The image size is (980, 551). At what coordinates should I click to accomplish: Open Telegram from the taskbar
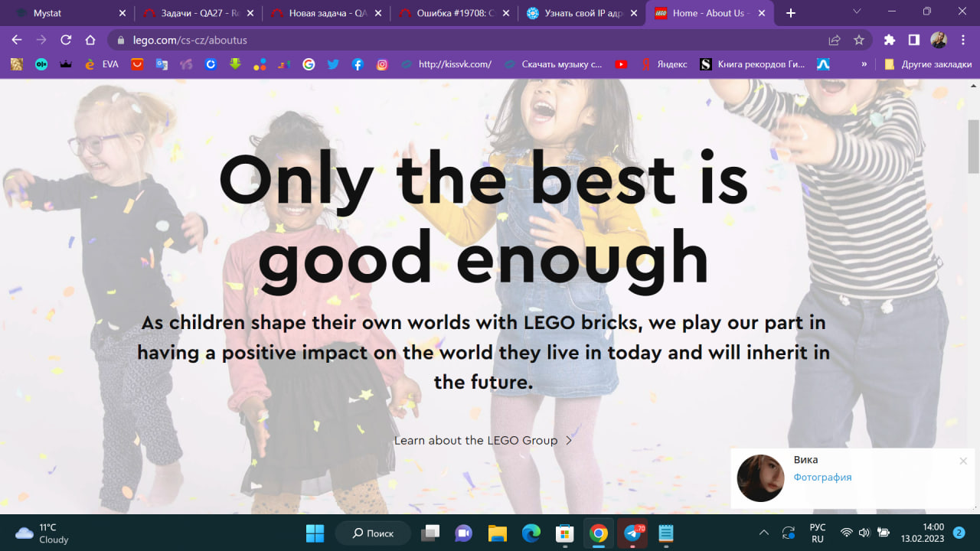click(633, 533)
